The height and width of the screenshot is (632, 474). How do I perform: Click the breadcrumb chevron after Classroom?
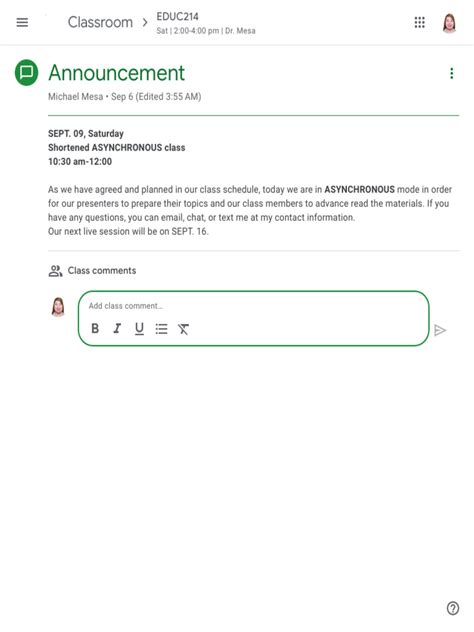click(145, 23)
